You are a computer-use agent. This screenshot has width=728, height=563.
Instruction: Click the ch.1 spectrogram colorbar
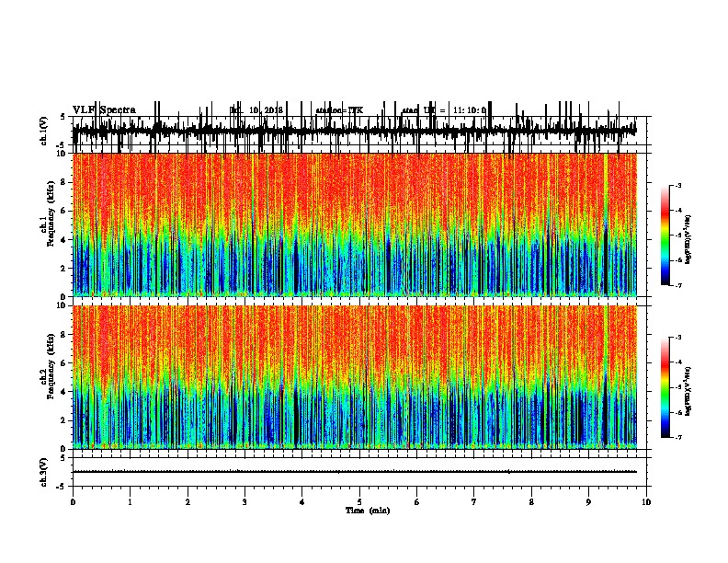click(x=665, y=236)
